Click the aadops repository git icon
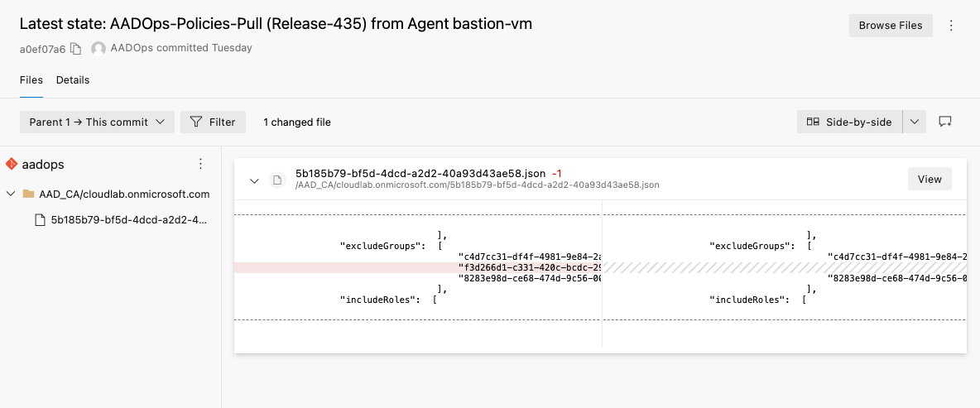Screen dimensions: 980x408 [12, 165]
